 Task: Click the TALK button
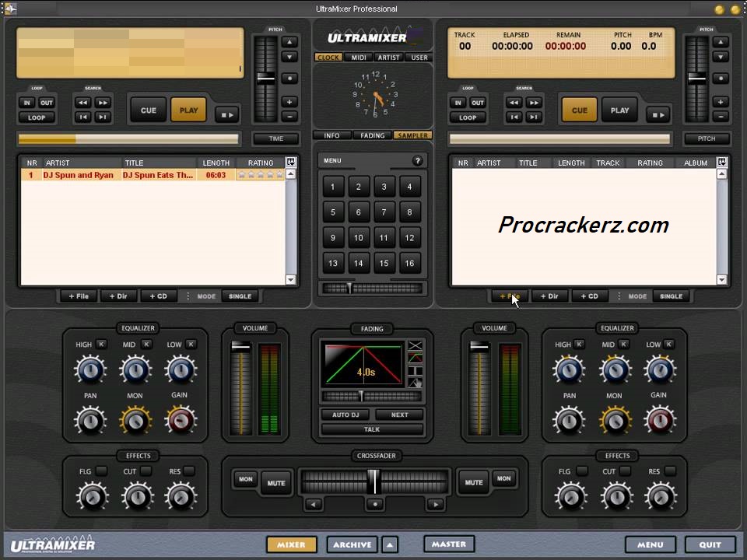pyautogui.click(x=372, y=429)
